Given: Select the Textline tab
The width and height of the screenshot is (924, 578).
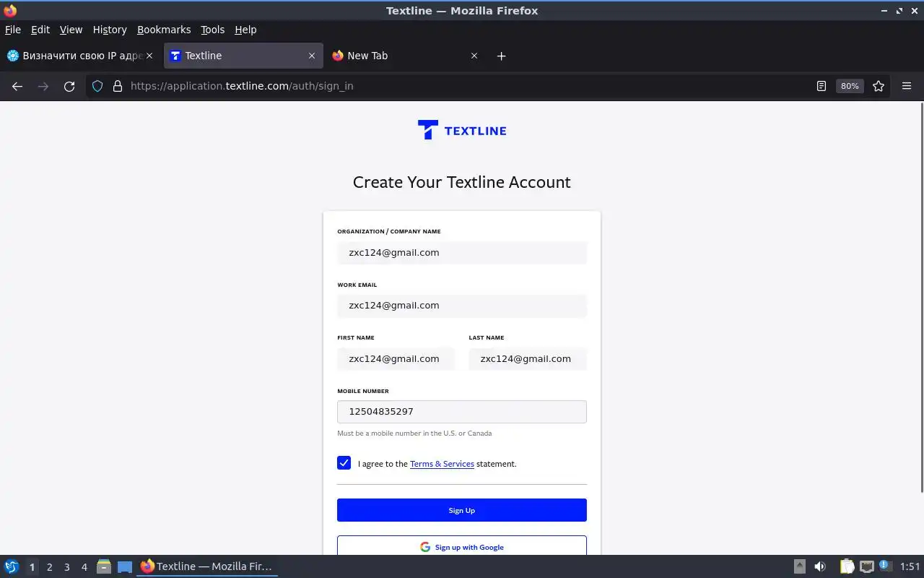Looking at the screenshot, I should (x=243, y=56).
